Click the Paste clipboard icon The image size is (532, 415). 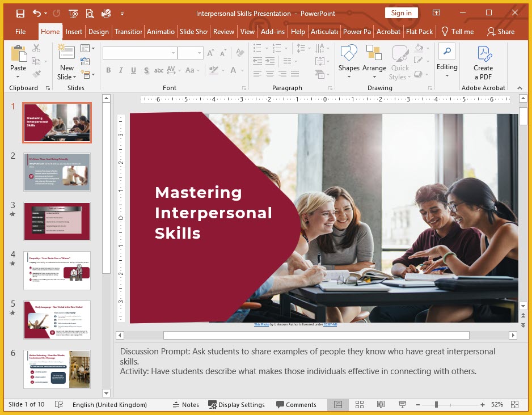[x=18, y=53]
